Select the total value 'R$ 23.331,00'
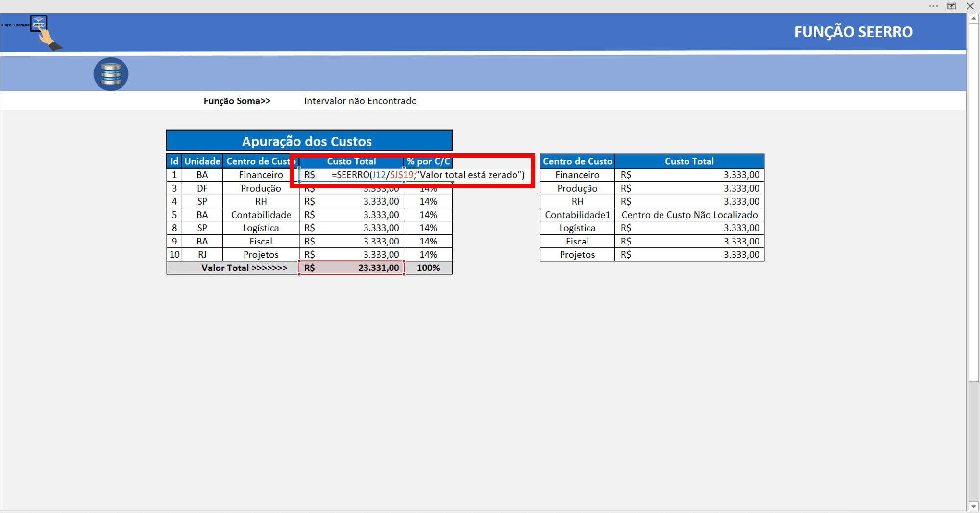Viewport: 980px width, 513px height. 351,268
